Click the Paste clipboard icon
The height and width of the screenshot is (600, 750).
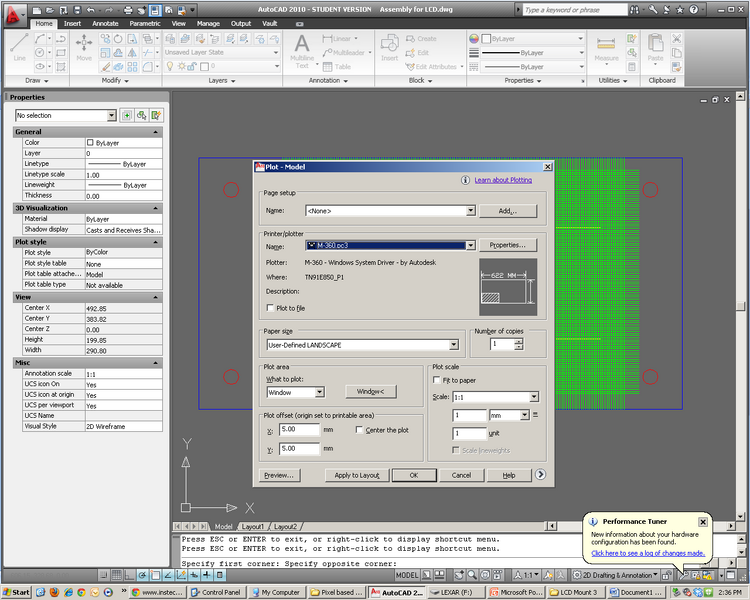click(x=655, y=47)
